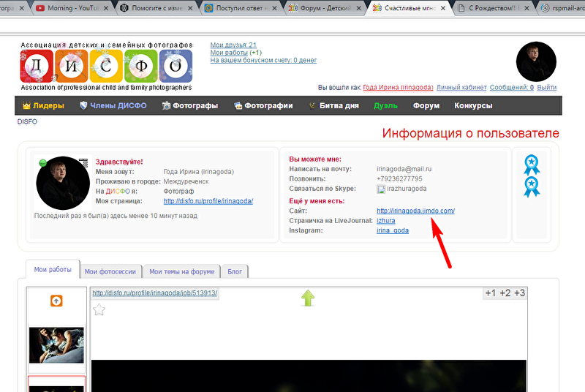
Task: Click the orange upload arrow icon
Action: 56,301
